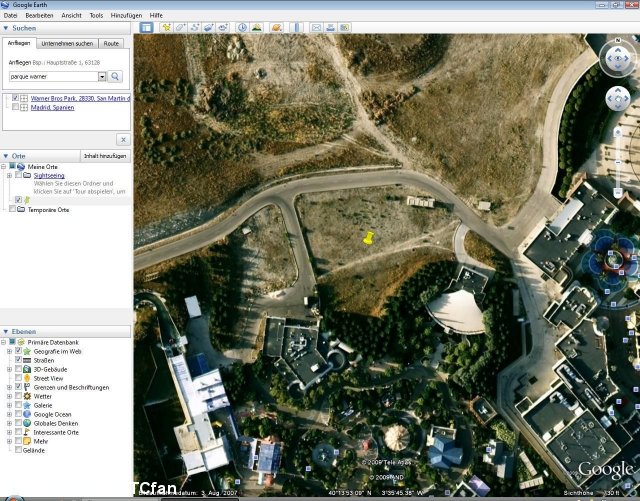The height and width of the screenshot is (501, 640).
Task: Collapse the Ebenen panel
Action: [x=6, y=332]
